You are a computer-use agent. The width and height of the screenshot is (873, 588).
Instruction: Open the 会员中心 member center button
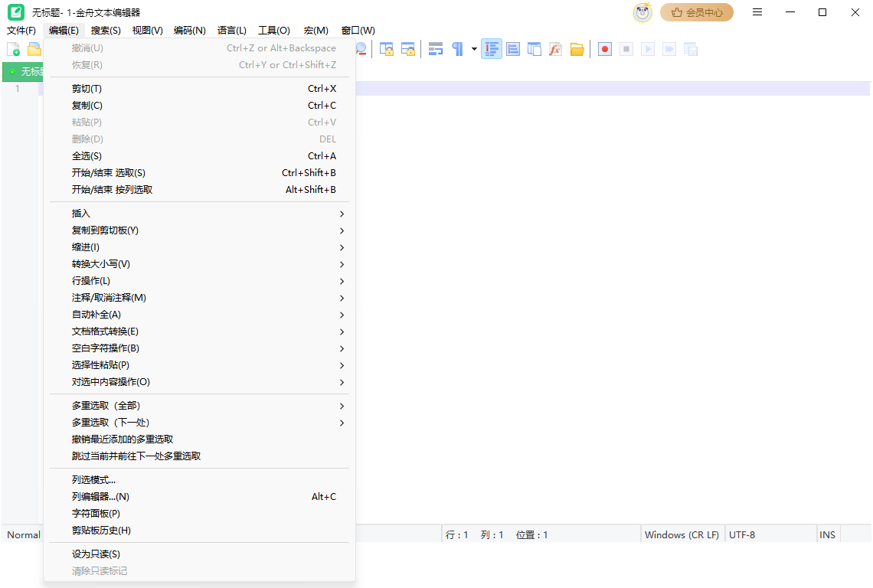click(697, 12)
